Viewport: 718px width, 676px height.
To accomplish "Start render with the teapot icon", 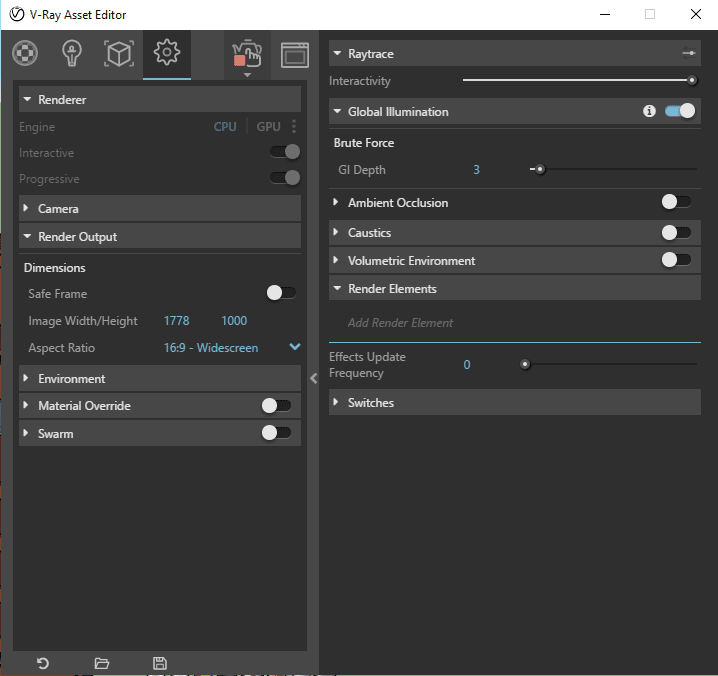I will [x=247, y=54].
